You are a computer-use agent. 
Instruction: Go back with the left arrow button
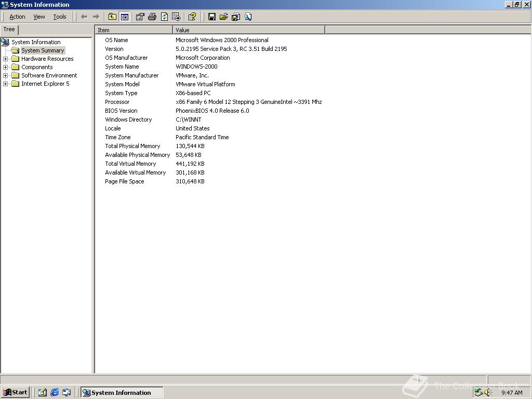tap(84, 17)
